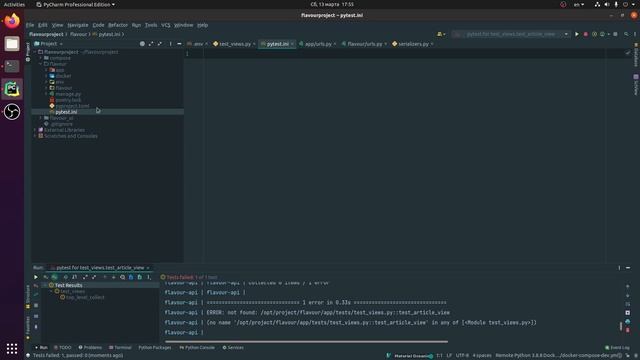Click flavourproject breadcrumb in navigation bar
Viewport: 640px width, 360px height.
coord(46,34)
